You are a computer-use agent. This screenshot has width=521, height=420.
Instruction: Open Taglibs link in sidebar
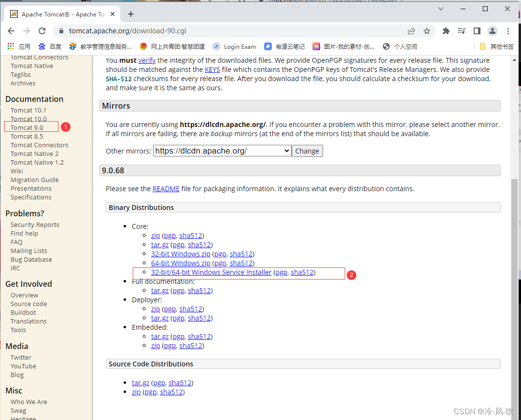[x=21, y=75]
